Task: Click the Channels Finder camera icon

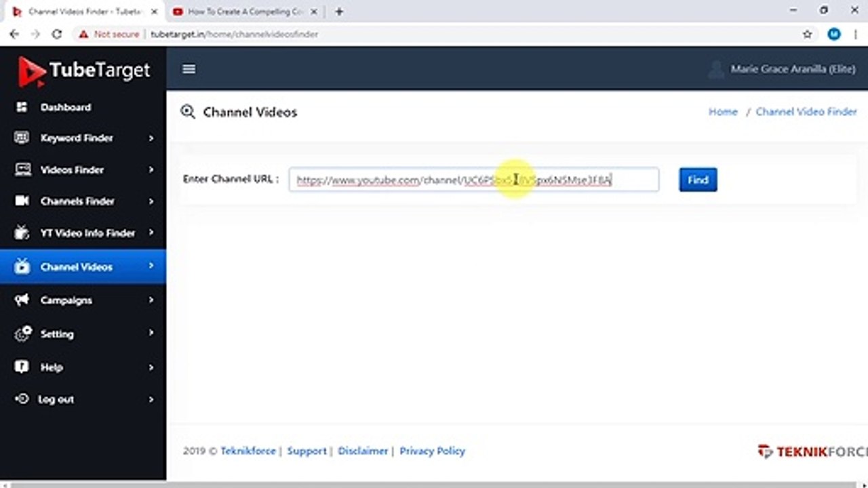Action: pos(22,201)
